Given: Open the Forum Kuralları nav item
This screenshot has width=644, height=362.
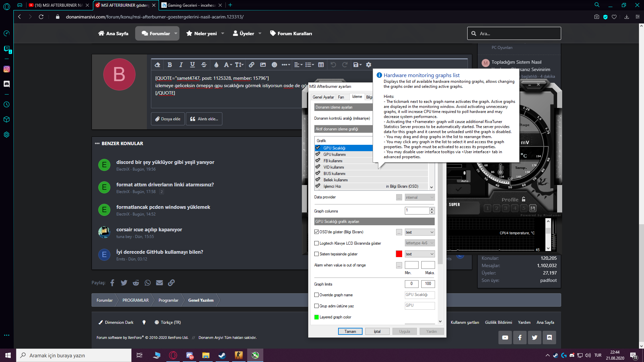Looking at the screenshot, I should pyautogui.click(x=291, y=34).
